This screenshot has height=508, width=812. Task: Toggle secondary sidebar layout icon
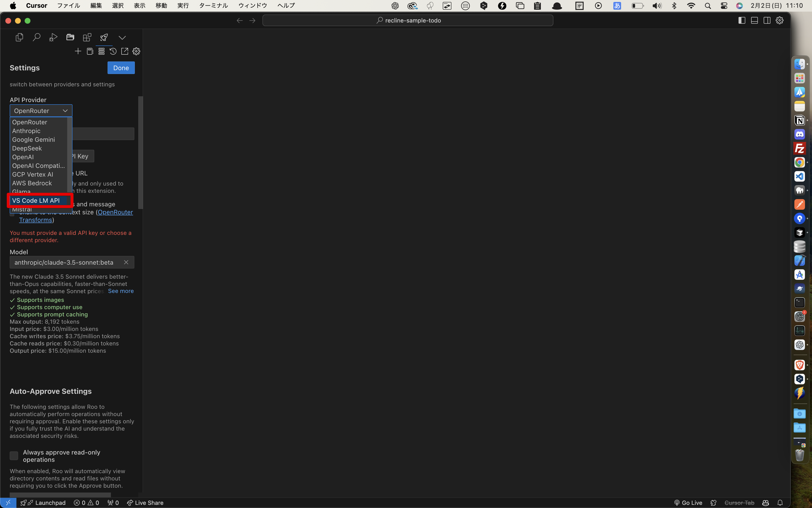[x=767, y=21]
